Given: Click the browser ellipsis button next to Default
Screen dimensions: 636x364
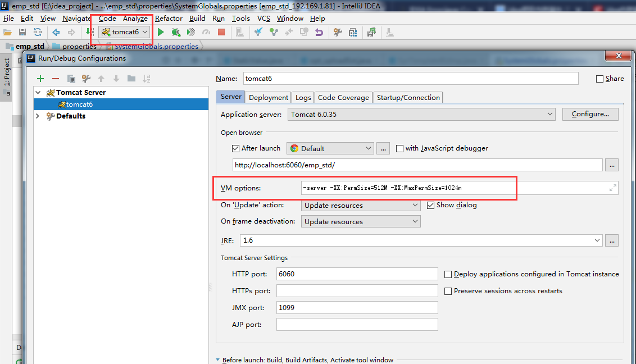Looking at the screenshot, I should (x=383, y=148).
